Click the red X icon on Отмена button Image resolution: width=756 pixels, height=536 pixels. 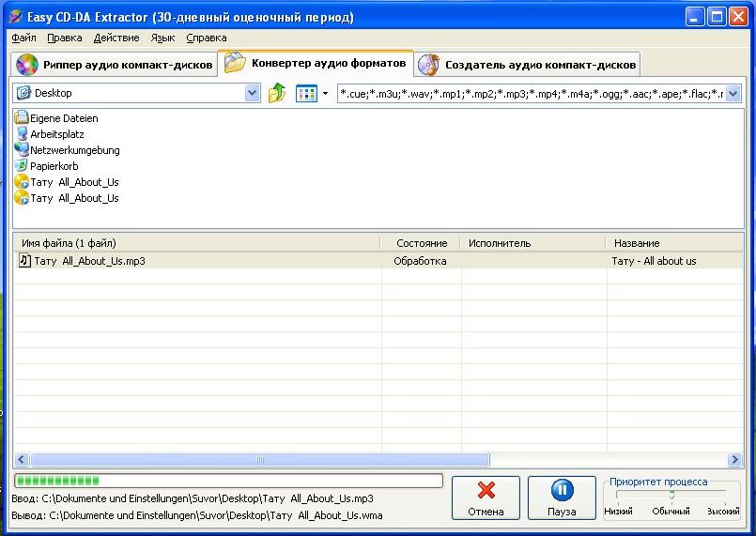point(486,490)
